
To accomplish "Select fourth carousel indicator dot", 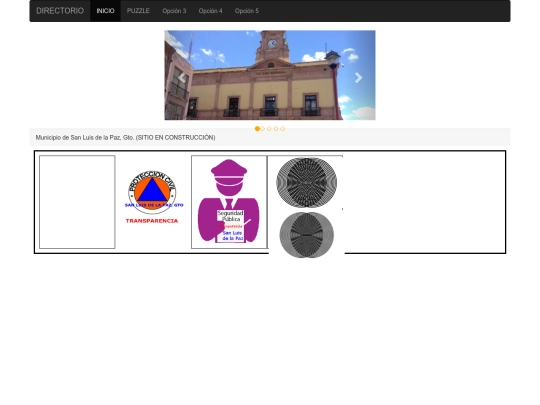I will [276, 128].
